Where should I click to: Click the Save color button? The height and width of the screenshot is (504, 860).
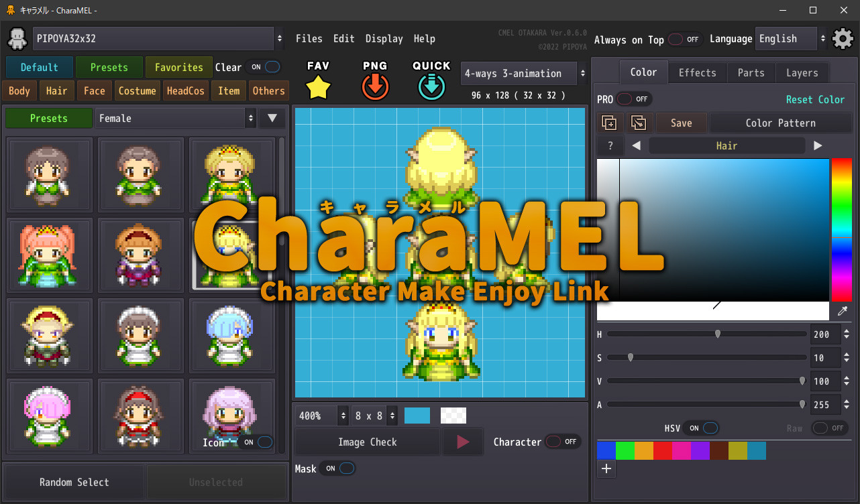[x=682, y=123]
